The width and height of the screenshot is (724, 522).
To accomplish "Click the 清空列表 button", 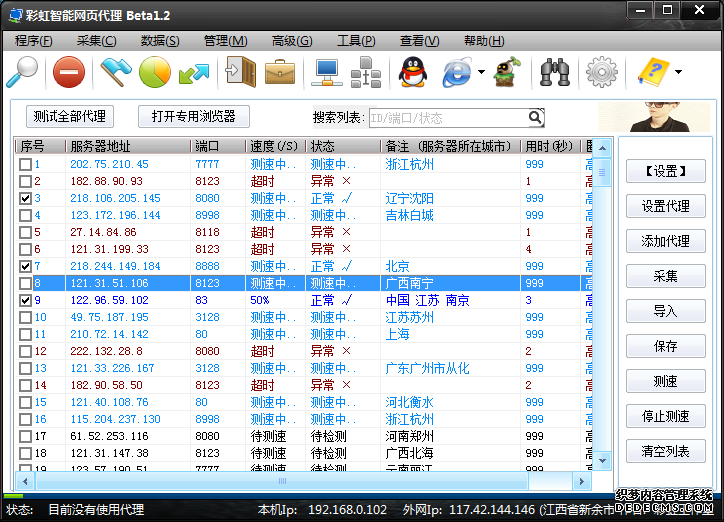I will coord(665,451).
